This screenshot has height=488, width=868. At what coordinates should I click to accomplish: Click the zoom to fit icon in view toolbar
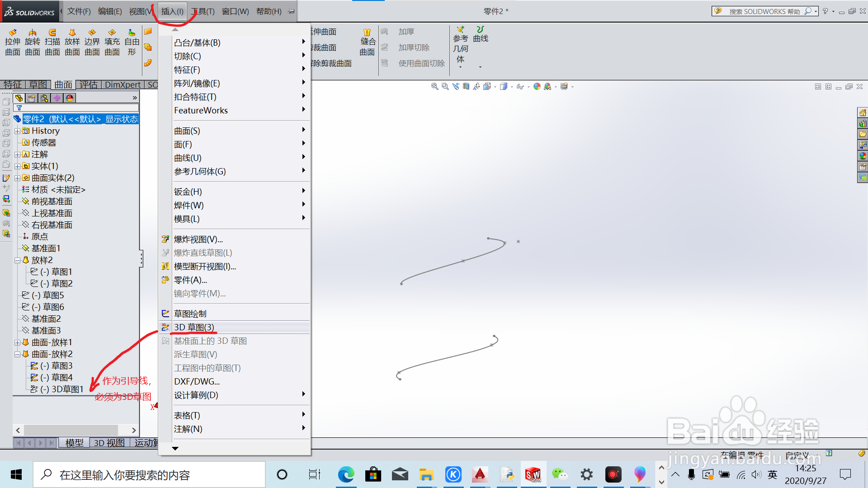click(434, 86)
